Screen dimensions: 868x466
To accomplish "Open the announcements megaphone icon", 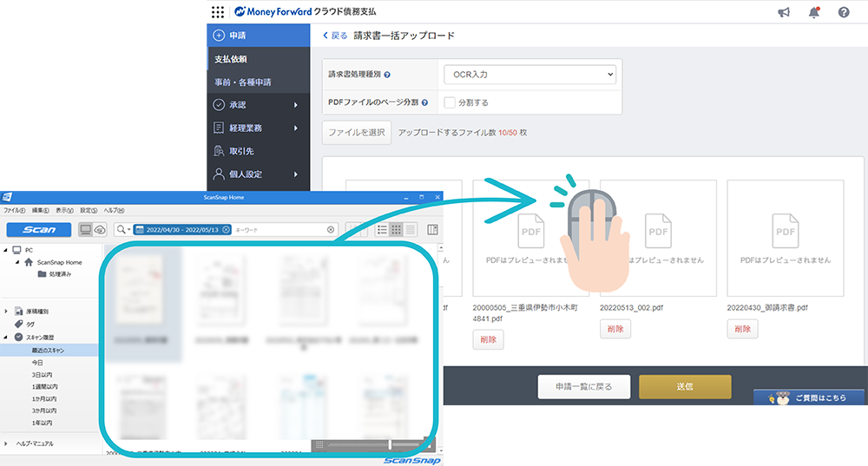I will coord(784,12).
